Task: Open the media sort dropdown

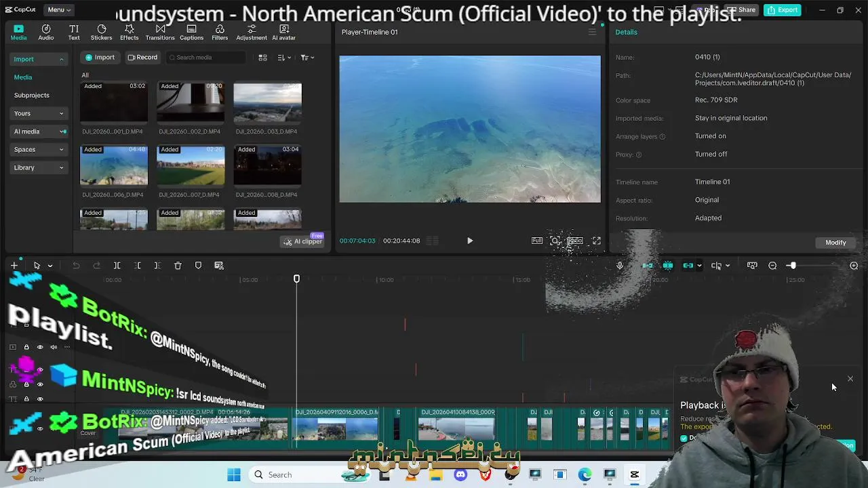Action: click(x=284, y=58)
